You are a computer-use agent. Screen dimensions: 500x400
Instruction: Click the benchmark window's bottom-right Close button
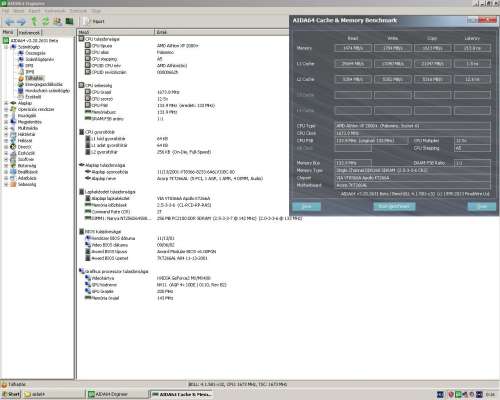pyautogui.click(x=482, y=207)
